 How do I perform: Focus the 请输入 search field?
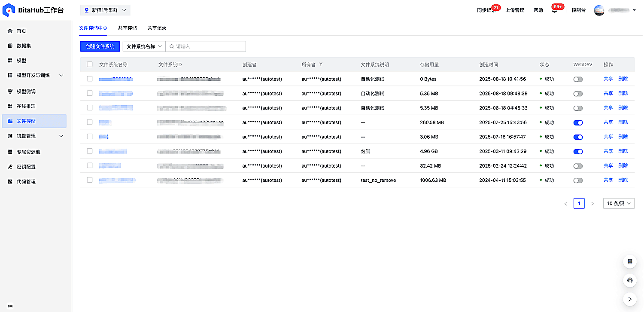[206, 46]
